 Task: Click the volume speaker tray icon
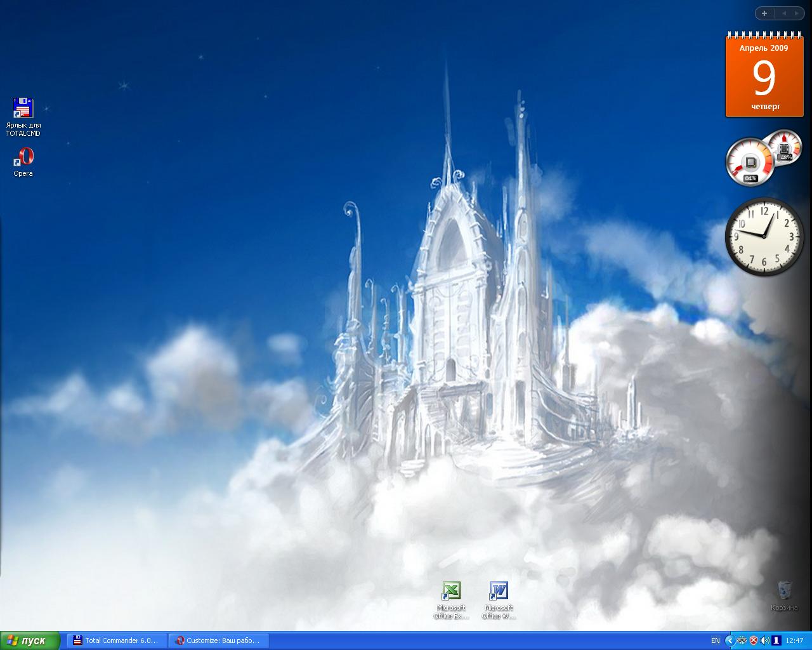tap(764, 641)
